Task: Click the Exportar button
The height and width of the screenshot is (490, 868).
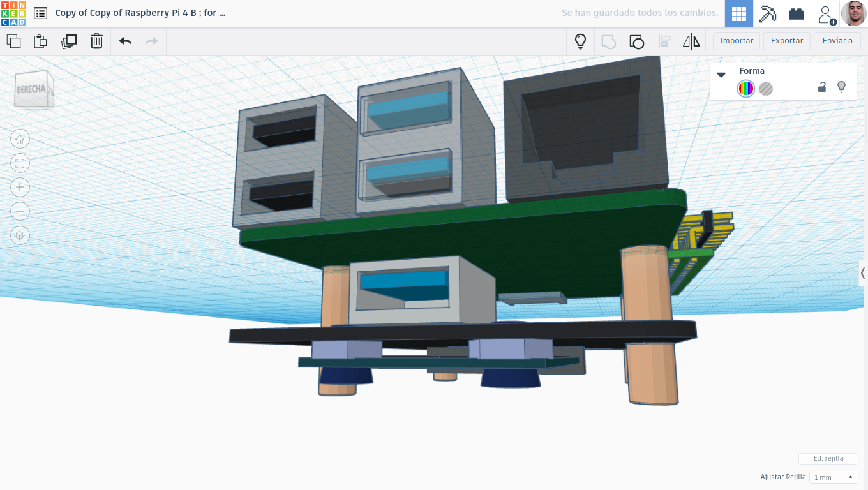Action: pos(787,41)
